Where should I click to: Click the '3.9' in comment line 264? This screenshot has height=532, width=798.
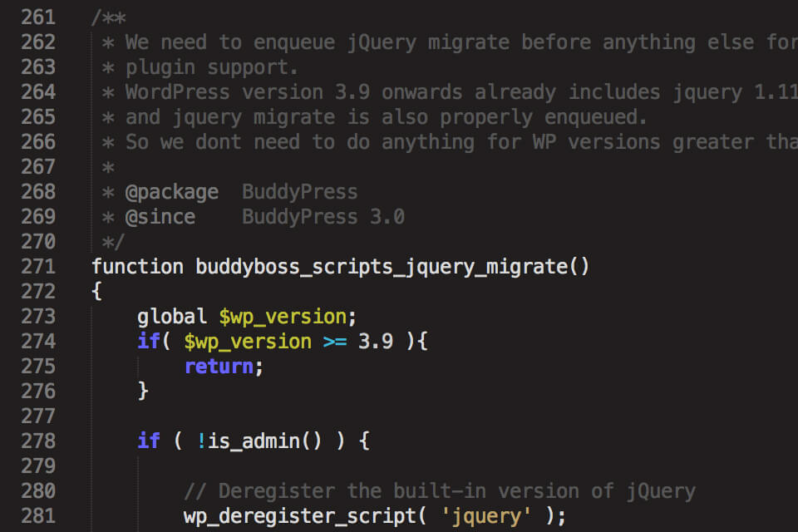pyautogui.click(x=352, y=92)
